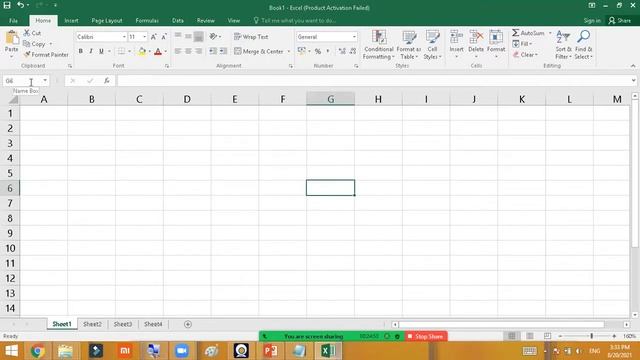Switch to Page Layout view in the status bar

pyautogui.click(x=529, y=336)
